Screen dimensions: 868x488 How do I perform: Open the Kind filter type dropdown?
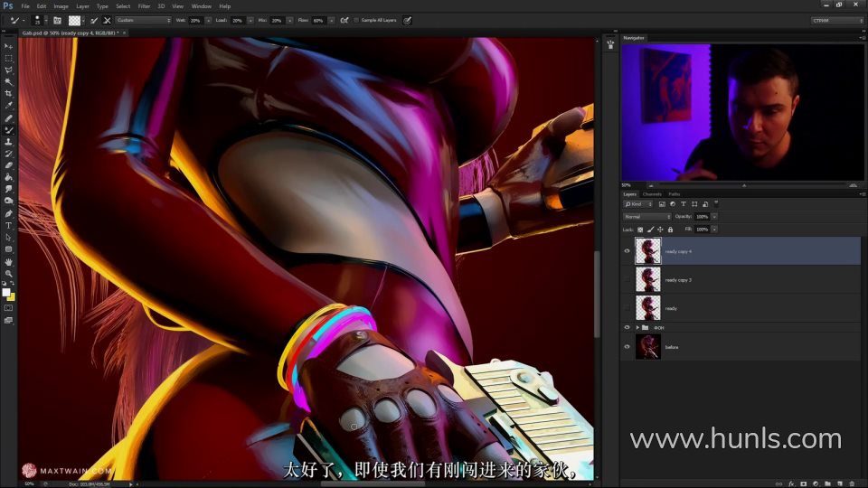638,204
